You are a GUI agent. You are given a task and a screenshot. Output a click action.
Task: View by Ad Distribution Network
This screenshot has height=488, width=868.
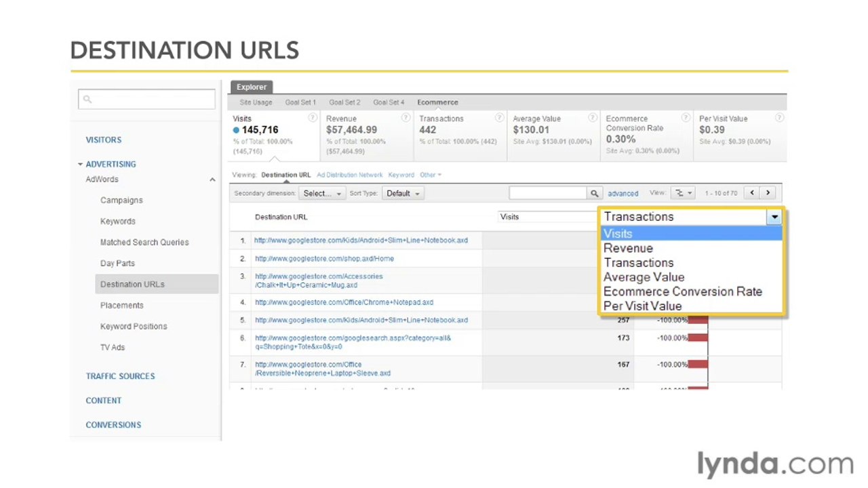click(x=349, y=175)
